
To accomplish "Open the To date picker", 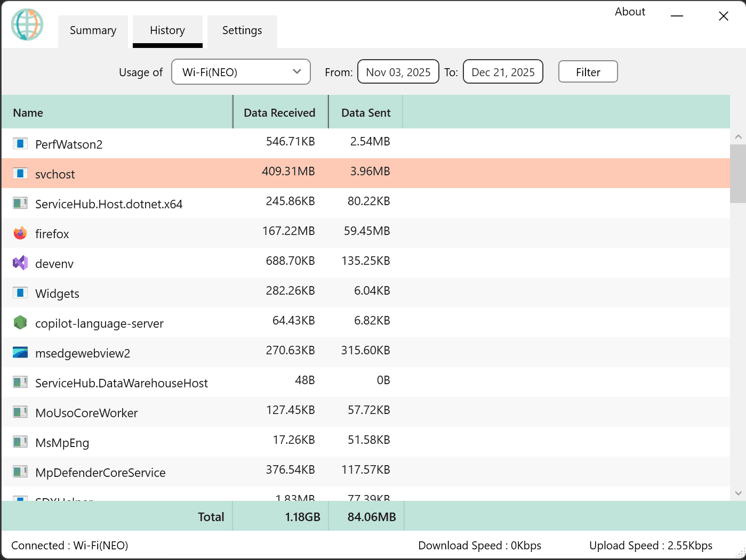I will [502, 71].
